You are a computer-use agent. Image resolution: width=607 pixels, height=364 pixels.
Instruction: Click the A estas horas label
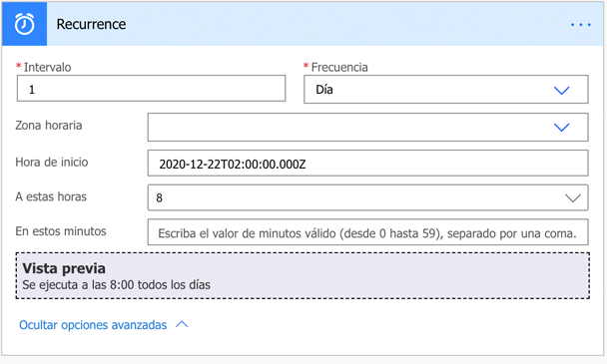[x=51, y=196]
